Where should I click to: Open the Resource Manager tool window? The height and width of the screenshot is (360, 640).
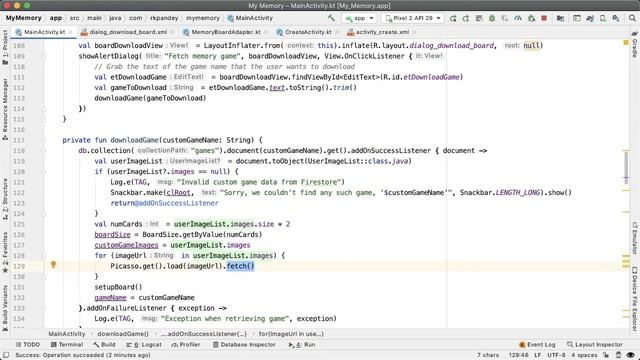click(x=5, y=109)
